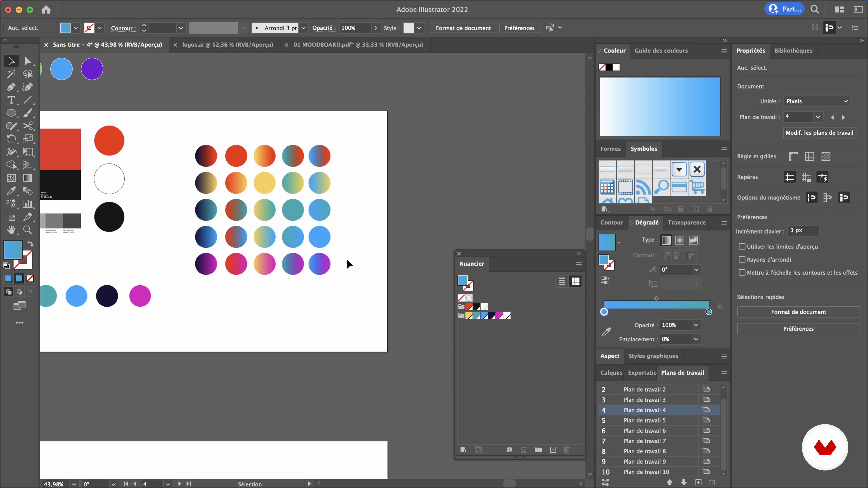
Task: Click Format de document under Sélections rapides
Action: [x=798, y=312]
